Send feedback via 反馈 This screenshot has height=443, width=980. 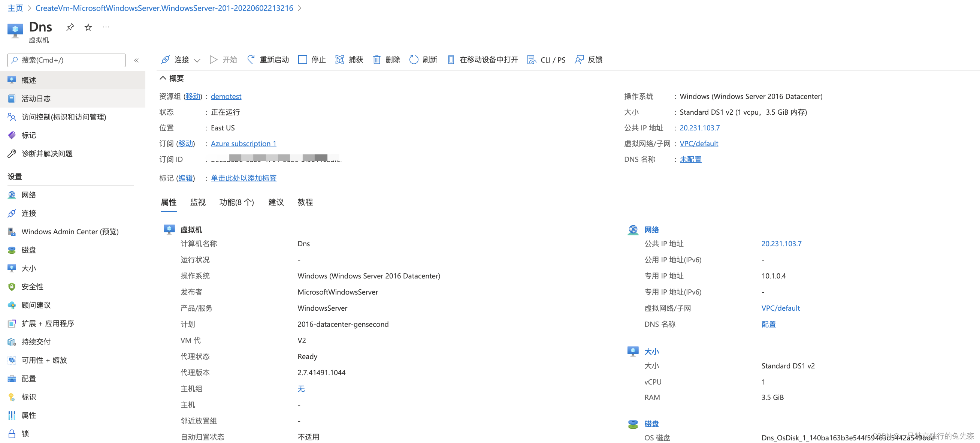(589, 60)
